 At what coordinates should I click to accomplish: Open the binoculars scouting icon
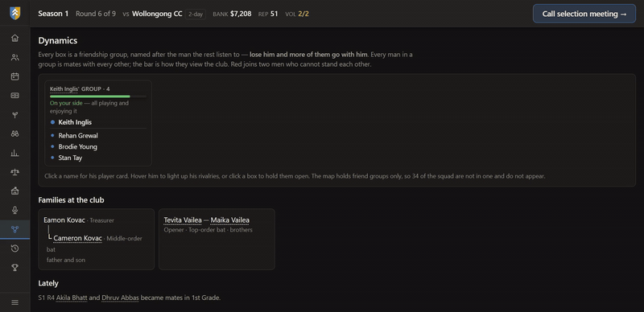pos(14,133)
